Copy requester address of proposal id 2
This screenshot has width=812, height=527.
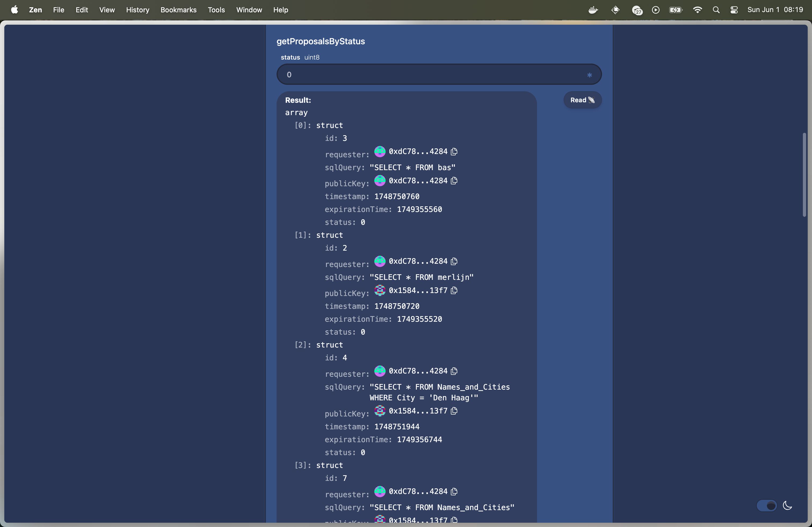[454, 261]
